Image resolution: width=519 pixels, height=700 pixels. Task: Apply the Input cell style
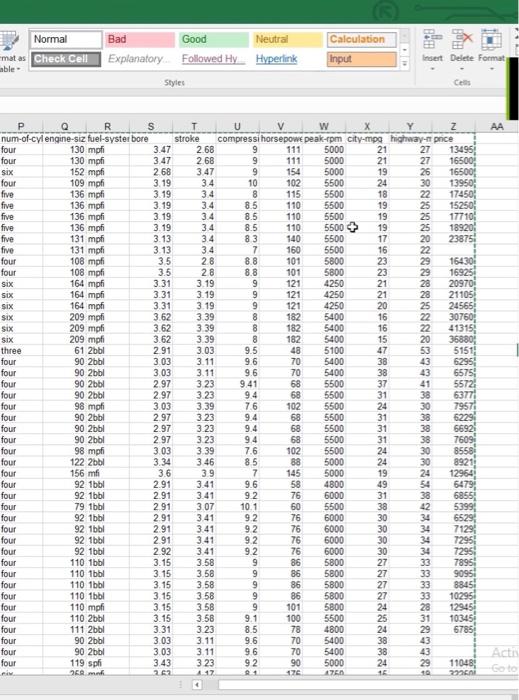(x=361, y=59)
